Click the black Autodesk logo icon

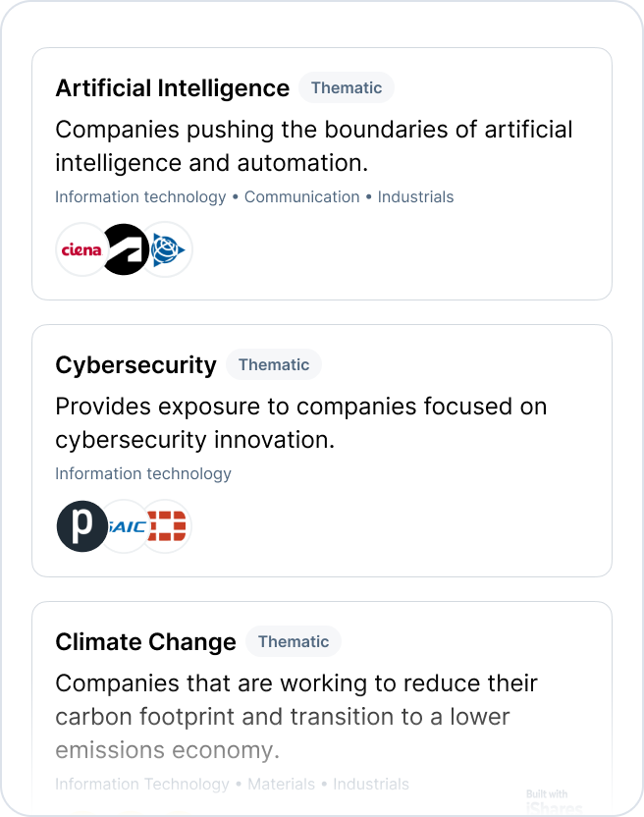click(x=126, y=249)
